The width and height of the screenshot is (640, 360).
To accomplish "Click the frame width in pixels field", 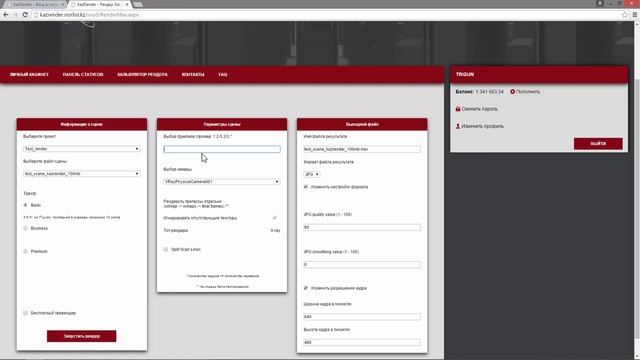I will 362,317.
